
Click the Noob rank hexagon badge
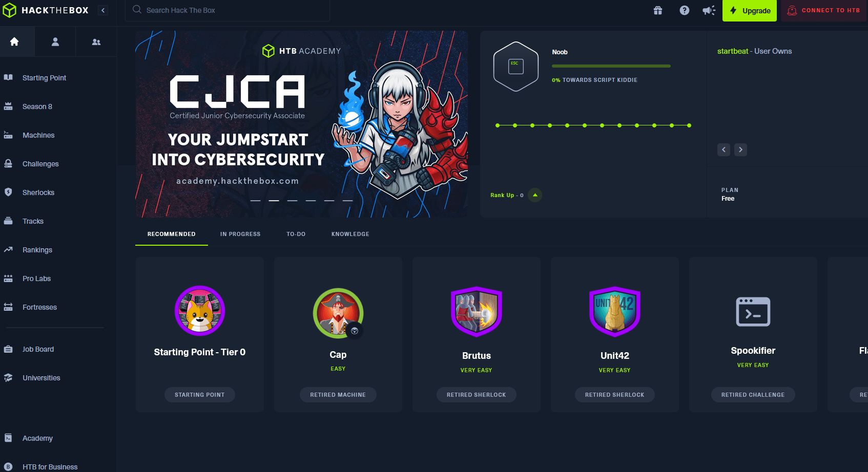(516, 67)
